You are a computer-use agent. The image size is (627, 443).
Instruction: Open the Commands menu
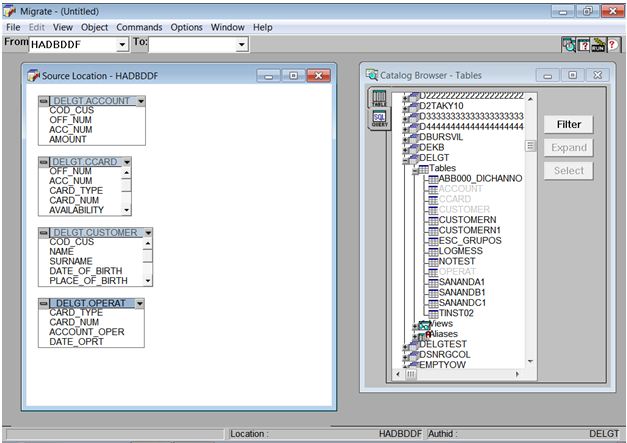139,27
